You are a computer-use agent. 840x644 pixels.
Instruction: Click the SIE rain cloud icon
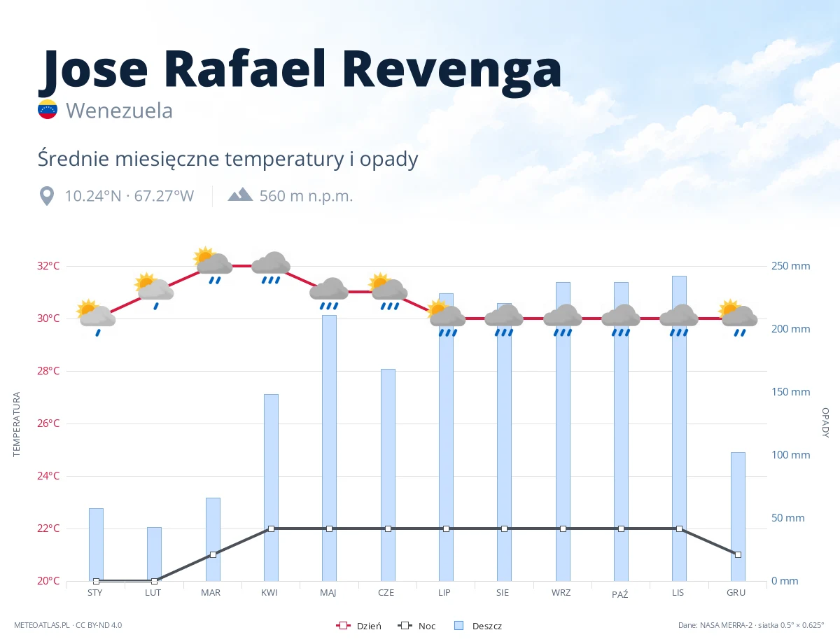(x=504, y=320)
